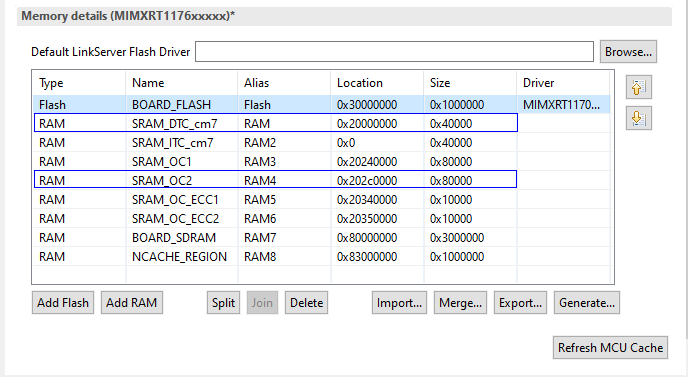Click Browse for flash driver
Image resolution: width=688 pixels, height=377 pixels.
[628, 52]
